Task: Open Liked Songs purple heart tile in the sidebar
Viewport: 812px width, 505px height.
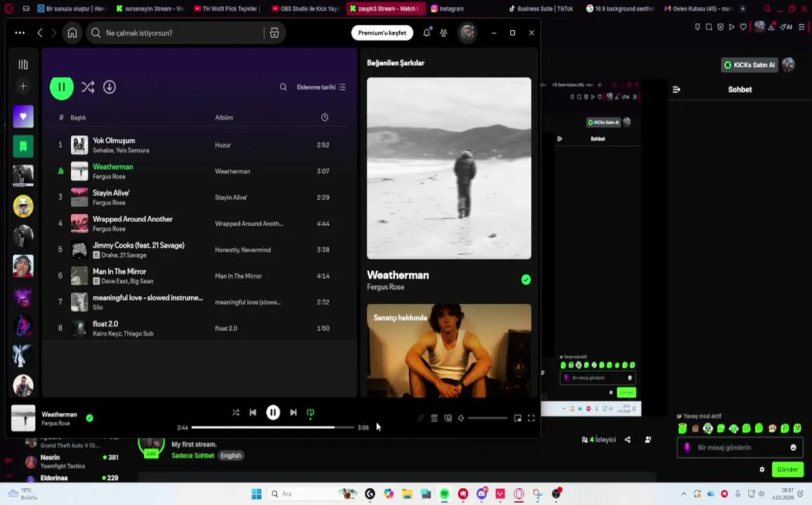Action: click(x=22, y=116)
